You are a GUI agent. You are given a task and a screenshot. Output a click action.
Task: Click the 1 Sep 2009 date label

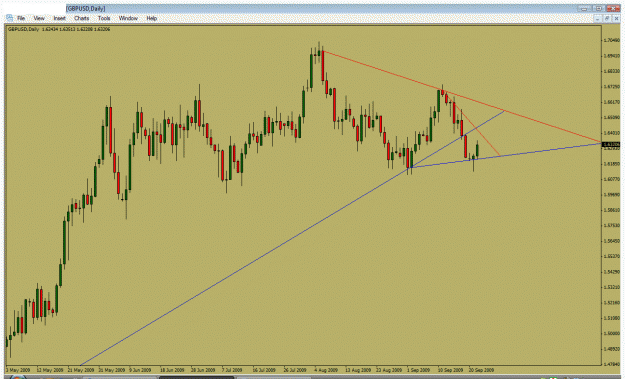pyautogui.click(x=419, y=370)
